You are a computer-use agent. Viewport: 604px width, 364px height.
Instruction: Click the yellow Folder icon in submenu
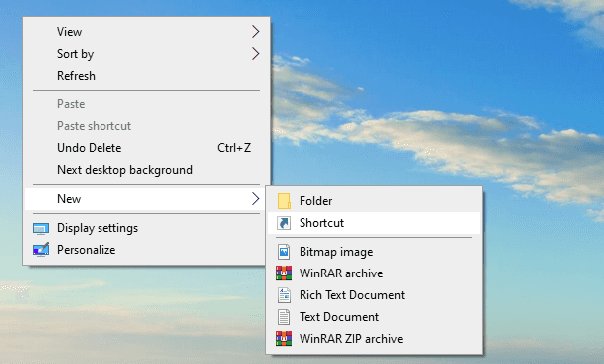pos(284,201)
